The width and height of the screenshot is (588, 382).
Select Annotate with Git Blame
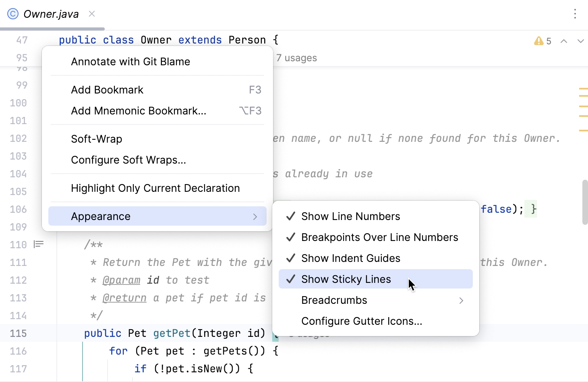tap(130, 62)
